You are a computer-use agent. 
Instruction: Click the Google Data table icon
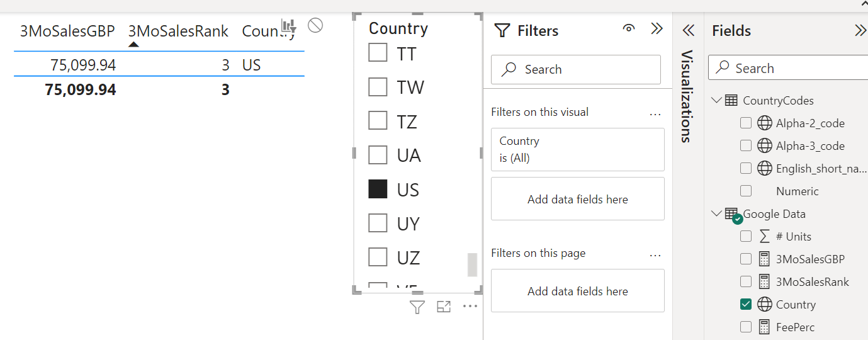tap(732, 214)
